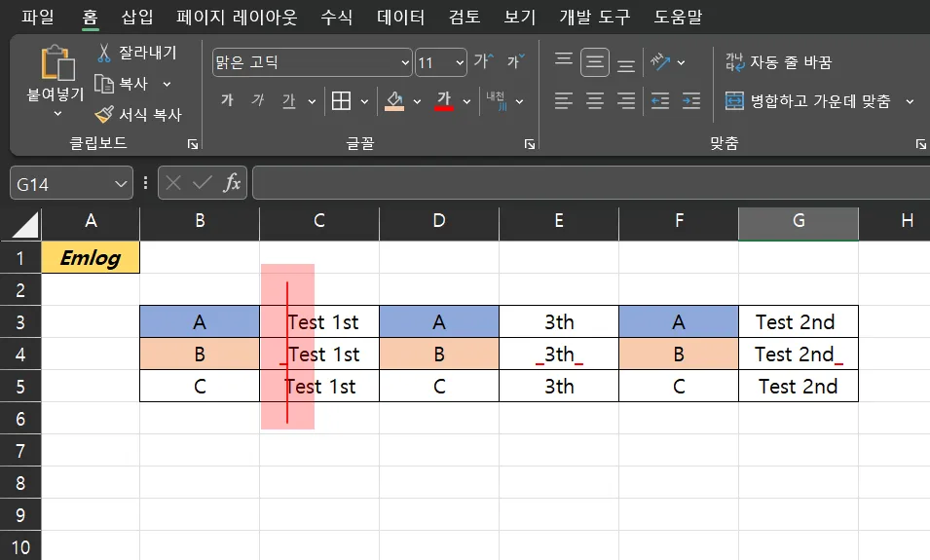This screenshot has width=930, height=560.
Task: Apply cell borders with the borders icon
Action: pyautogui.click(x=341, y=101)
